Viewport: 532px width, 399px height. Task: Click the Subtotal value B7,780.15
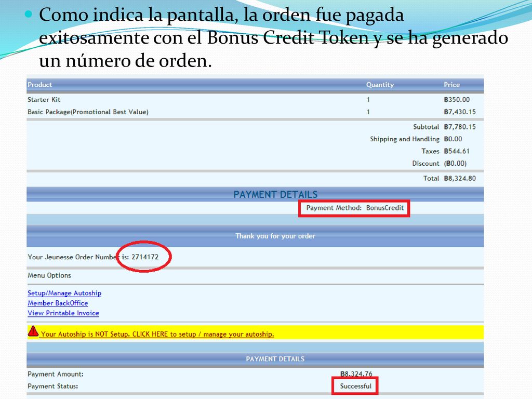(460, 127)
